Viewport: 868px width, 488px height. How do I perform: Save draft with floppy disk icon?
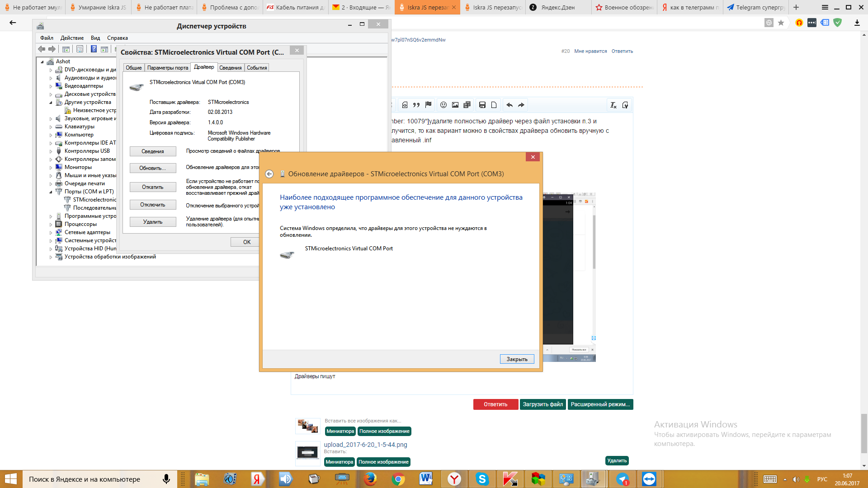[482, 105]
